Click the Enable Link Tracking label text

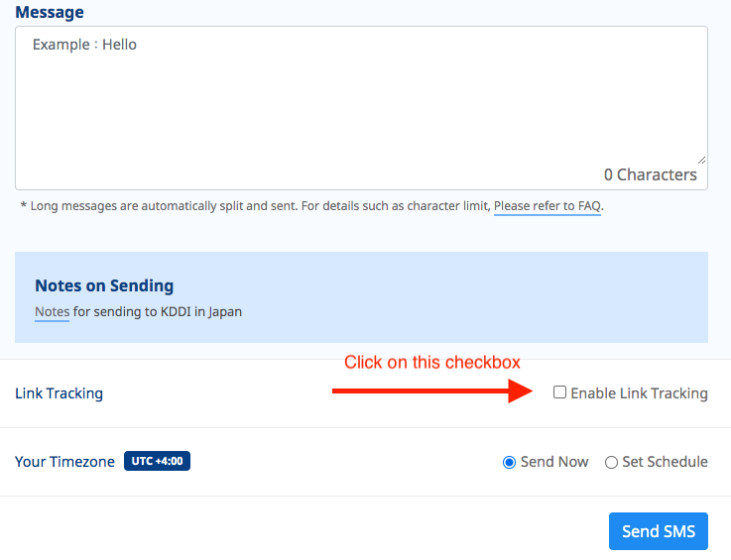tap(639, 393)
